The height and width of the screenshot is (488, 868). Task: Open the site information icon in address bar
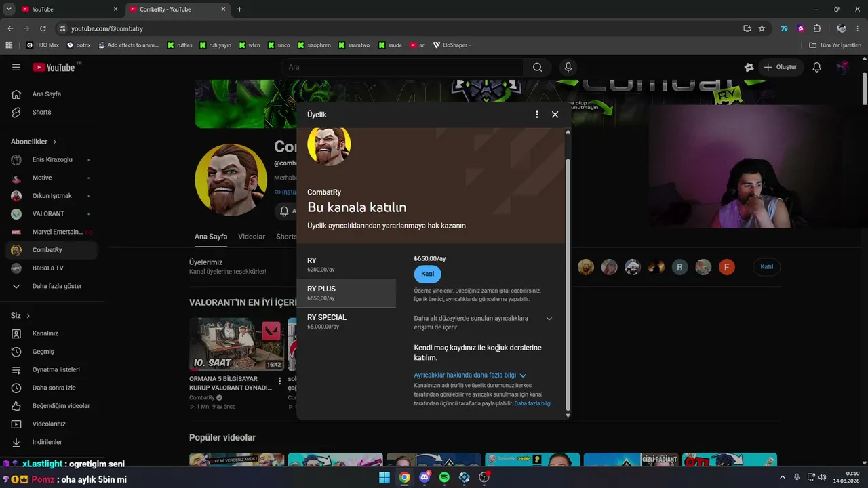(x=62, y=28)
